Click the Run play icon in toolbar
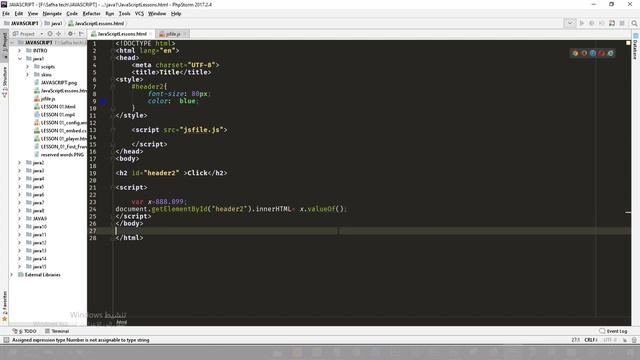The width and height of the screenshot is (640, 360). [x=582, y=23]
